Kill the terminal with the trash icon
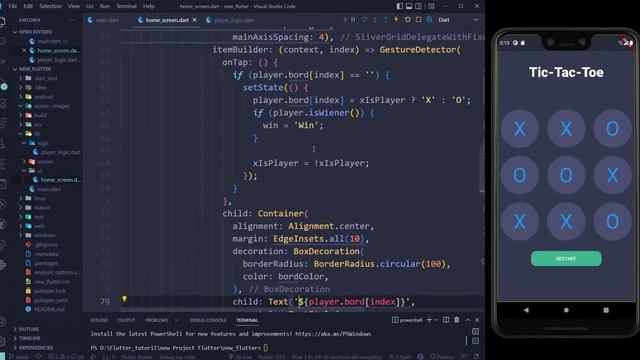This screenshot has width=640, height=360. pyautogui.click(x=457, y=320)
